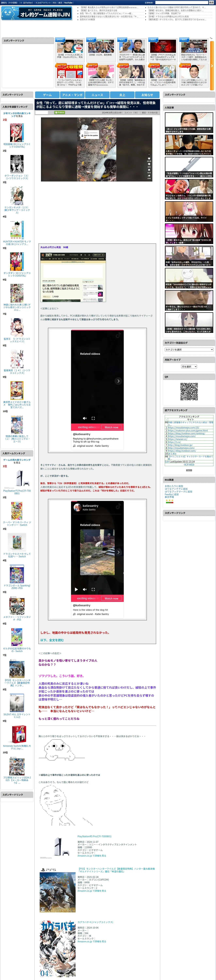Click katiesantry avatar in 'dog hit' embed

(77, 507)
